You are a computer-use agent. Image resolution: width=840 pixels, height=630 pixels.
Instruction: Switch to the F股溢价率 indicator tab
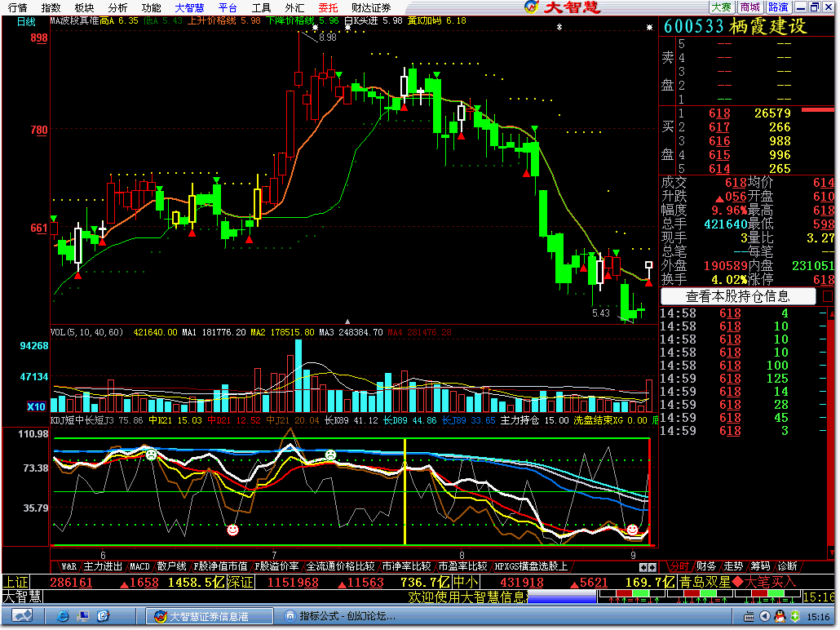point(276,566)
